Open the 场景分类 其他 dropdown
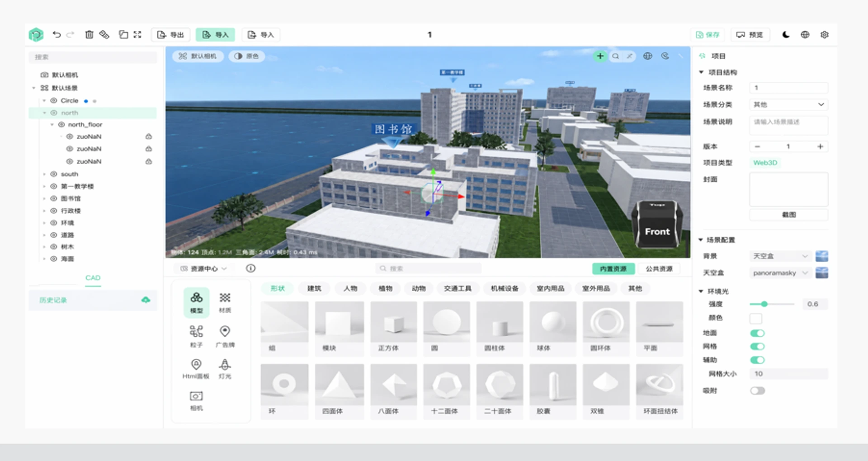868x461 pixels. click(788, 104)
